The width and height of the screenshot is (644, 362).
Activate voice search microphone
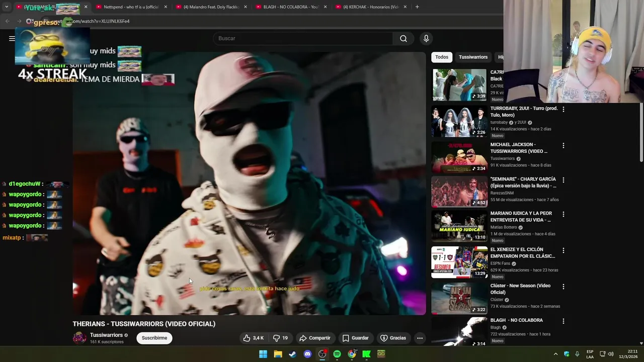[x=426, y=38]
